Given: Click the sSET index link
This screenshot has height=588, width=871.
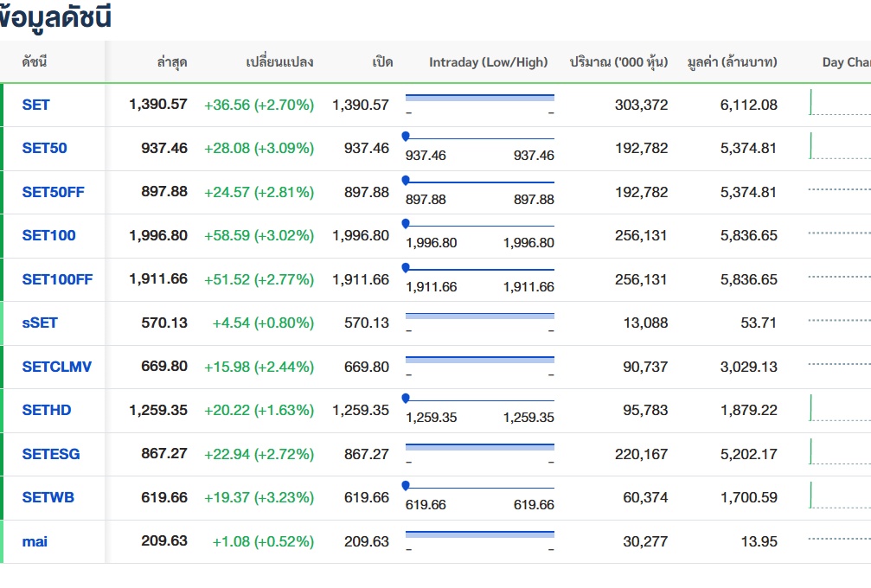Looking at the screenshot, I should [40, 323].
